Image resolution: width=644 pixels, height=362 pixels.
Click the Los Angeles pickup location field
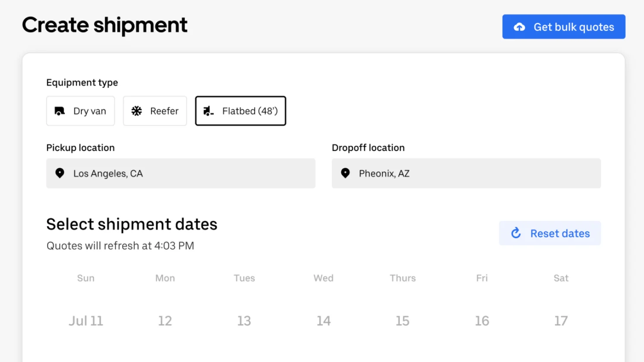[x=181, y=173]
